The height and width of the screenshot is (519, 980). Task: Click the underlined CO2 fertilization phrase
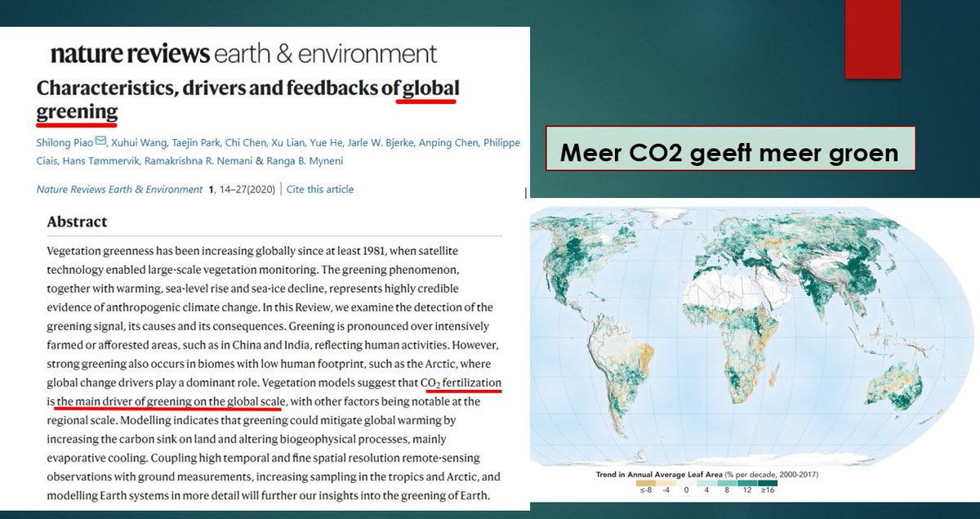pyautogui.click(x=461, y=383)
